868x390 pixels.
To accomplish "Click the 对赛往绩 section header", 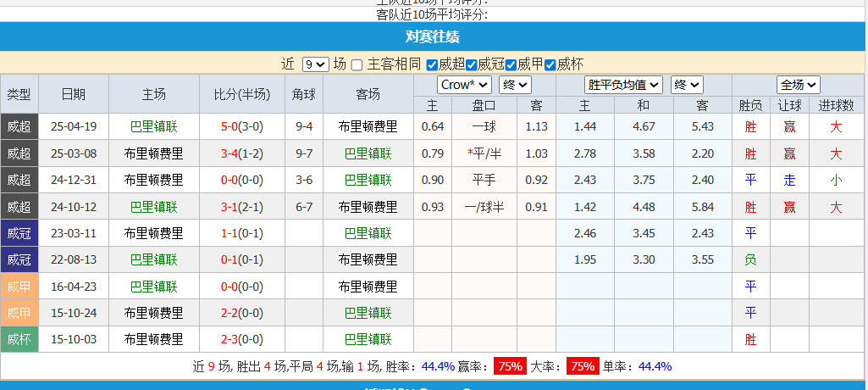I will tap(433, 37).
